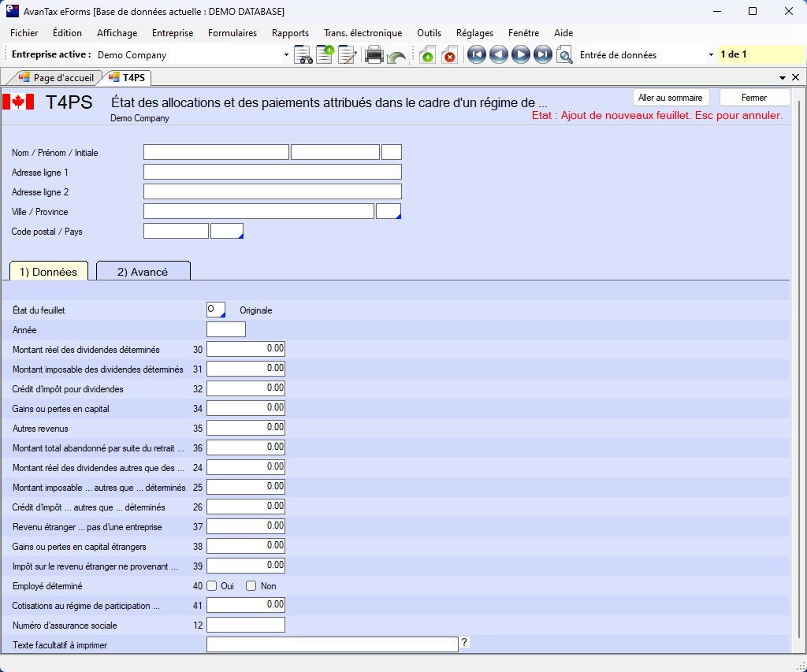Click the edit company pencil icon

[347, 55]
